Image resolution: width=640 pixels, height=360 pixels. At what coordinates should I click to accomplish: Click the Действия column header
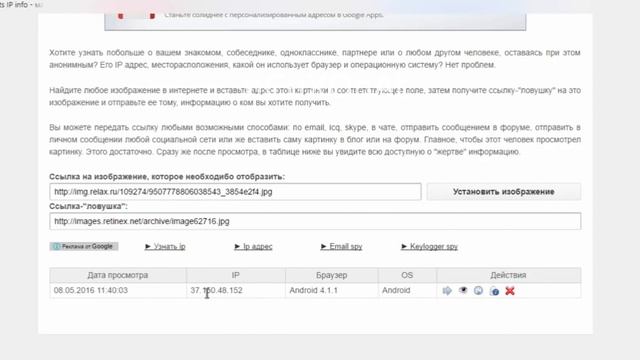click(x=509, y=275)
